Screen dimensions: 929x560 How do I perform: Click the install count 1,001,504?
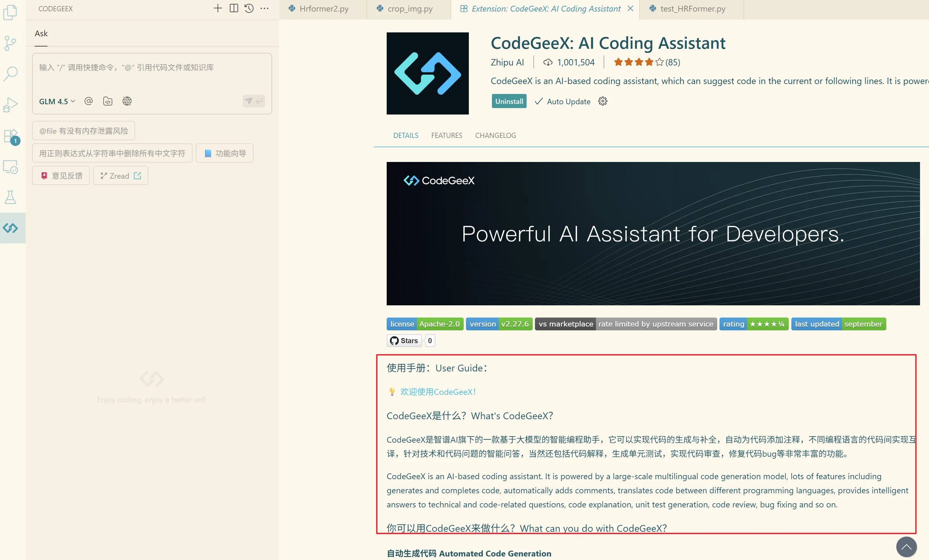[x=569, y=62]
